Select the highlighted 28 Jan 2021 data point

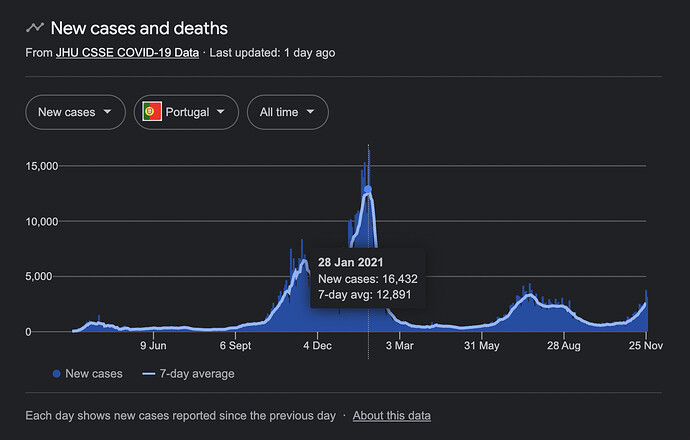click(x=368, y=189)
